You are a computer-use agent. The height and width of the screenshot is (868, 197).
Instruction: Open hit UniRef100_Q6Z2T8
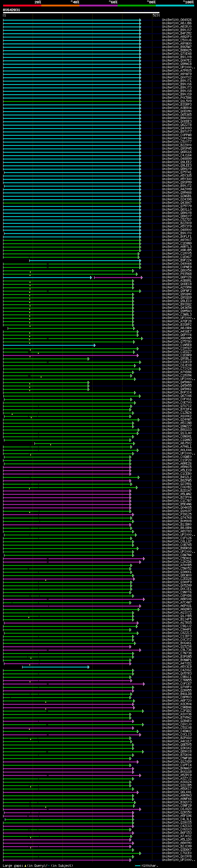(x=177, y=125)
